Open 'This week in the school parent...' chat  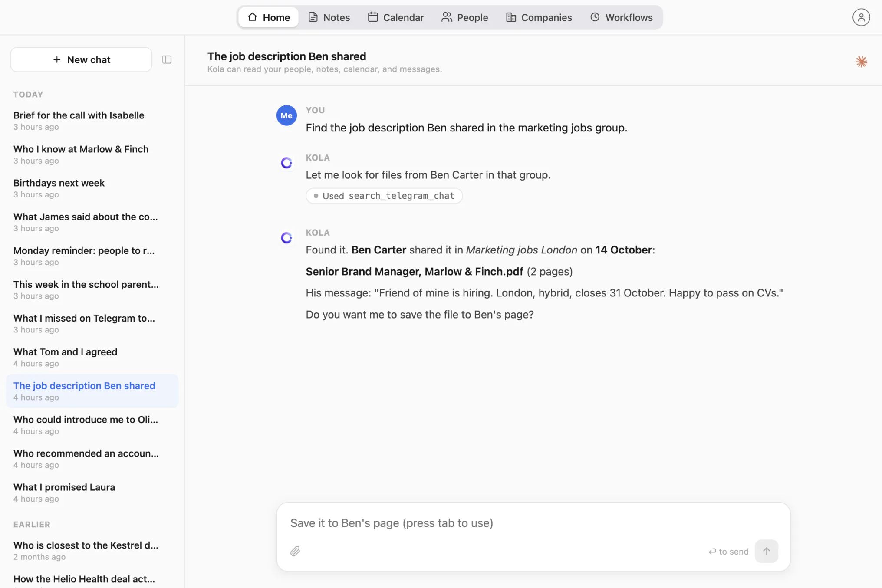click(x=92, y=290)
